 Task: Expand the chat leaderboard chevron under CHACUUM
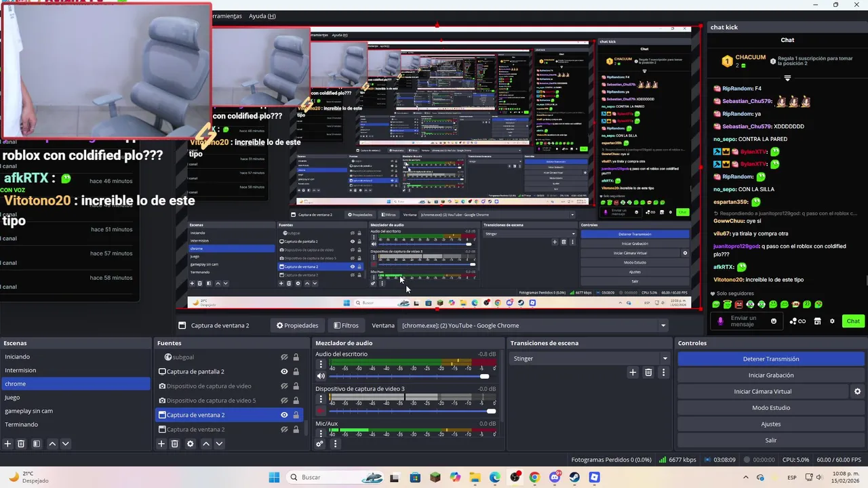[x=787, y=78]
